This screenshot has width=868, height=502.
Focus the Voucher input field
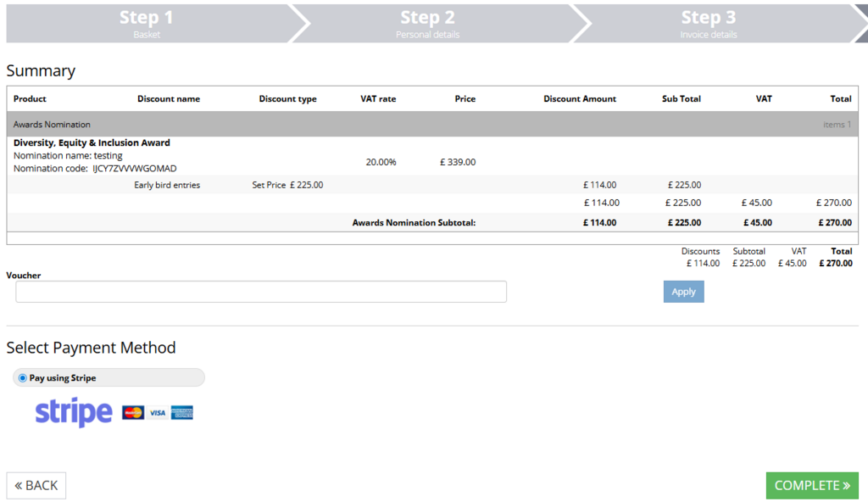click(261, 292)
